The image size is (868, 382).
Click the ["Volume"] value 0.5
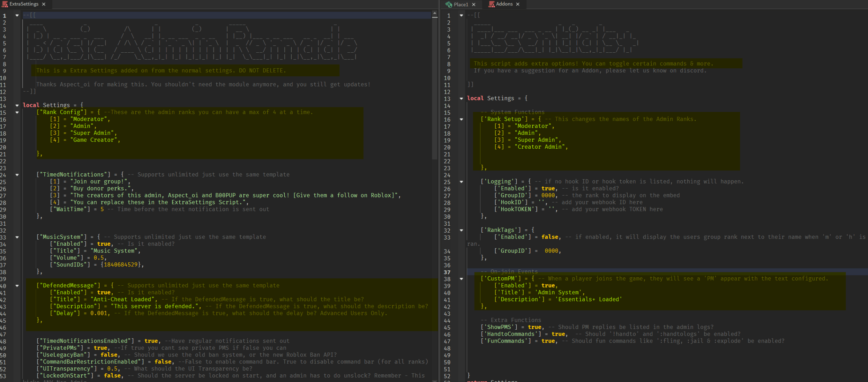[99, 258]
